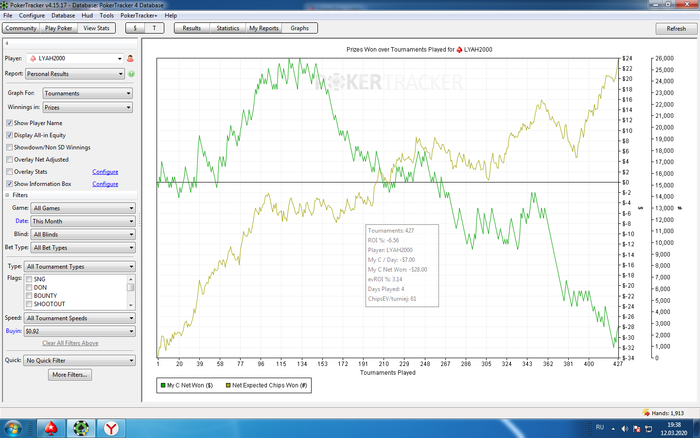Click the Refresh button

(676, 29)
